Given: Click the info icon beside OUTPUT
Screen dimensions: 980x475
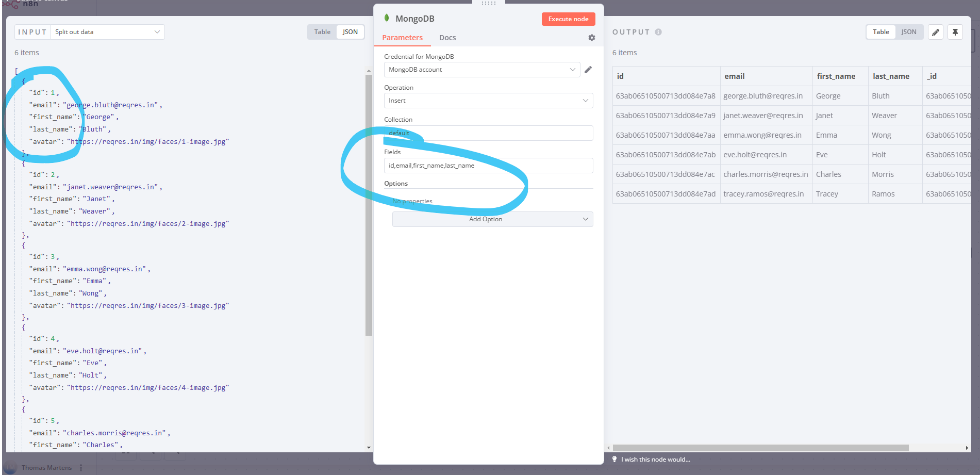Looking at the screenshot, I should 658,32.
